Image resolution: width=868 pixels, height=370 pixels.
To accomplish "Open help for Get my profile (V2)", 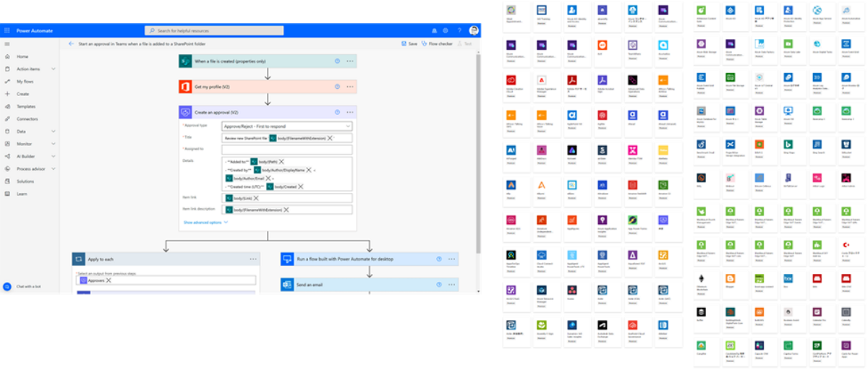I will click(x=337, y=87).
